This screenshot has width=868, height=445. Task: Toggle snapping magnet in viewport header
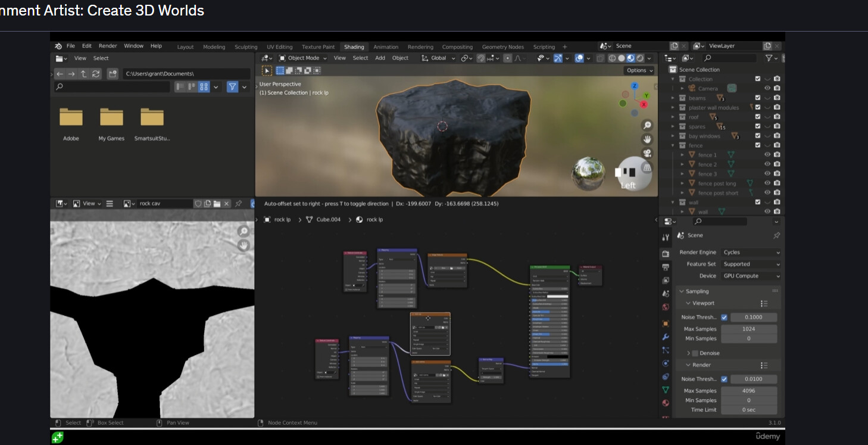point(481,58)
